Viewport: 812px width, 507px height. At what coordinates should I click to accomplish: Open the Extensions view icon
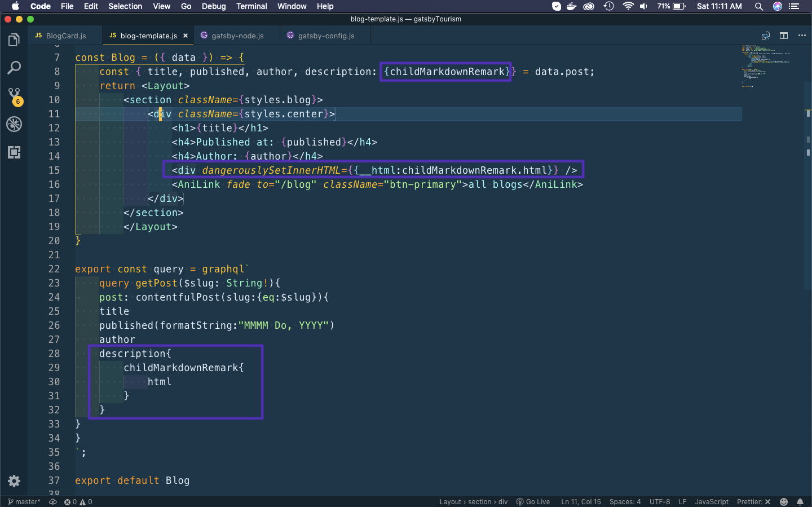pyautogui.click(x=14, y=152)
